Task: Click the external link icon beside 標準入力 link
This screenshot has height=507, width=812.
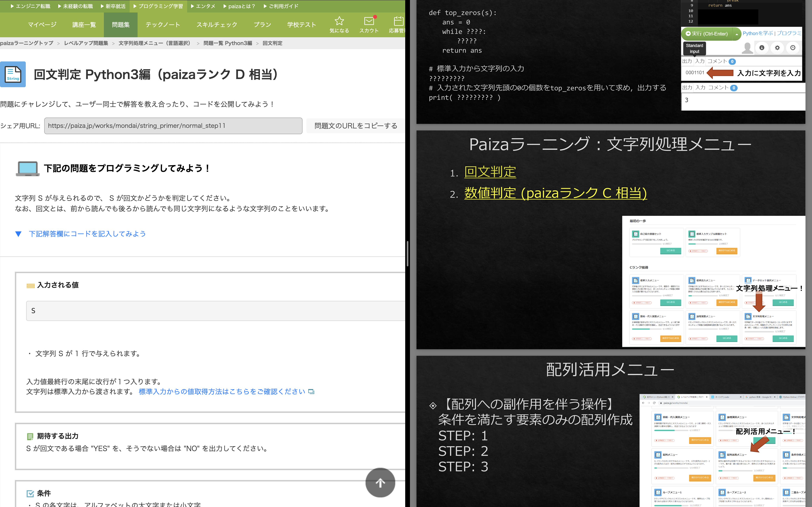Action: pos(311,392)
